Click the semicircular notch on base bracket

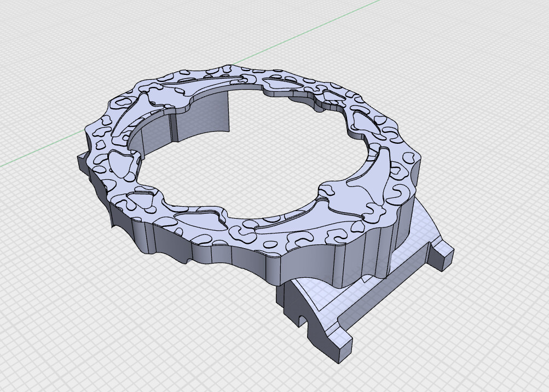coord(302,320)
